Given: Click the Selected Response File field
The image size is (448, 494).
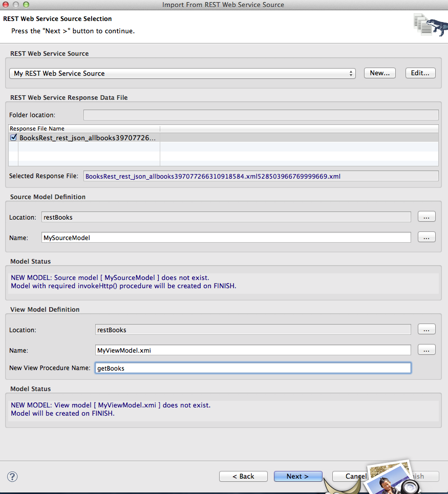Looking at the screenshot, I should [x=261, y=176].
